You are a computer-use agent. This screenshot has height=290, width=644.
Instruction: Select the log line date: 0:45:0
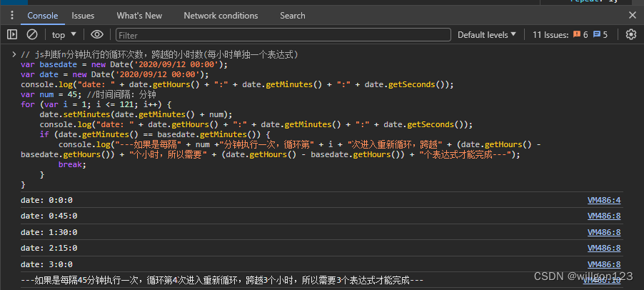click(49, 216)
